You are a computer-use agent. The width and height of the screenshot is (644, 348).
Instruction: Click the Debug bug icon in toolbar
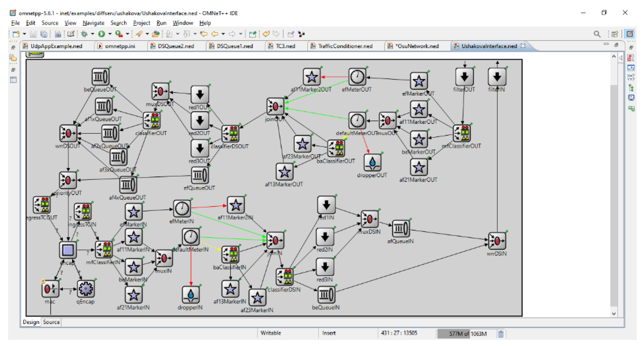(84, 34)
